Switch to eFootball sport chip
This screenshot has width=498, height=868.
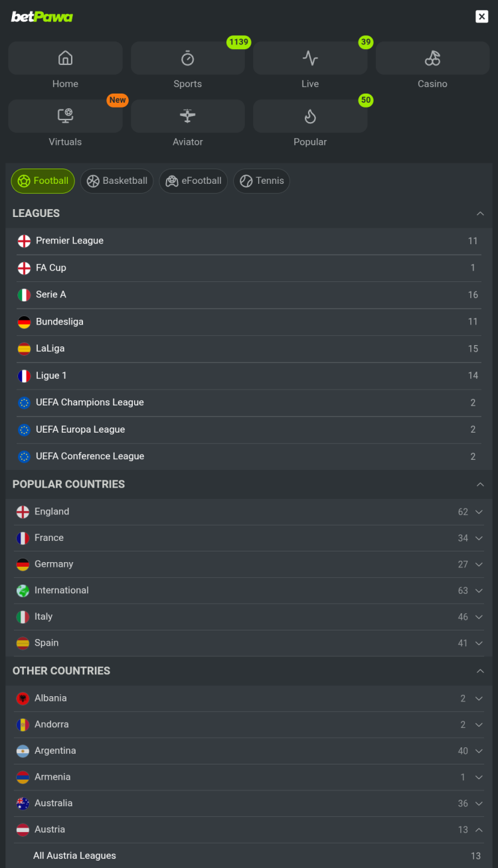193,181
